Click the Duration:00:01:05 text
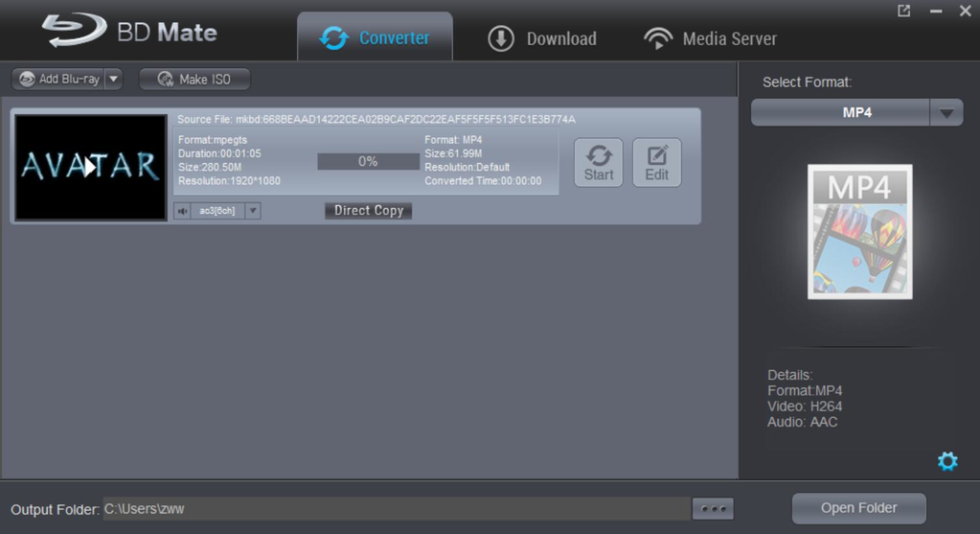This screenshot has width=980, height=534. (219, 153)
